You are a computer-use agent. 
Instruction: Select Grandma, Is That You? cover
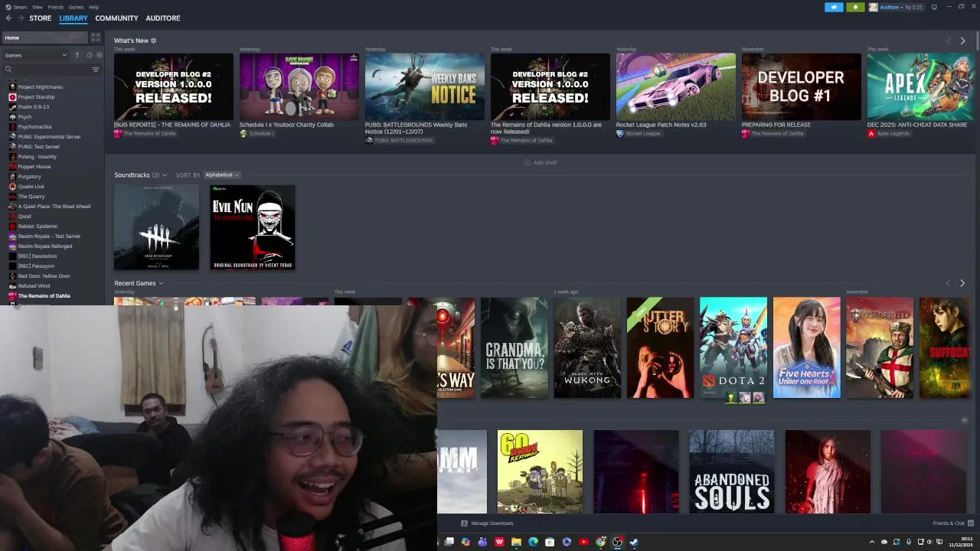514,347
